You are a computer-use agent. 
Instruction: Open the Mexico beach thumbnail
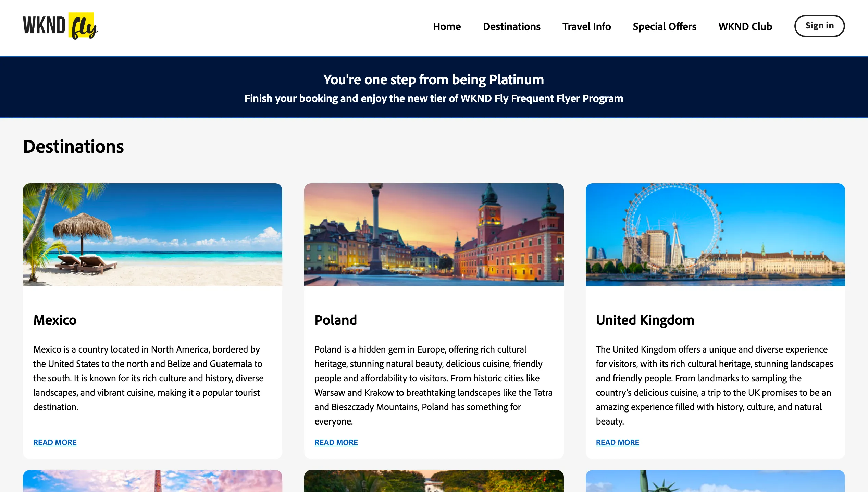point(152,235)
